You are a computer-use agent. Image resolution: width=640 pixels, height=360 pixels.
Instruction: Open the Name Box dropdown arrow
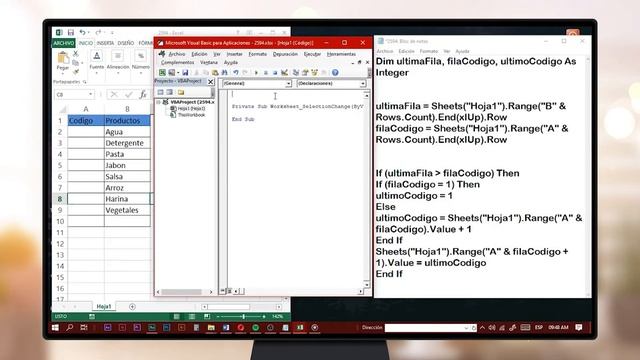(x=91, y=95)
